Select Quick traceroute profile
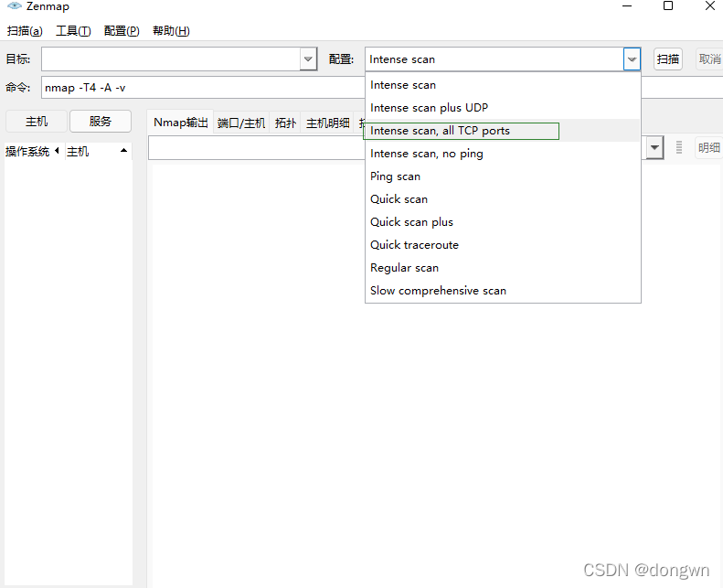Viewport: 723px width, 588px height. pyautogui.click(x=503, y=244)
